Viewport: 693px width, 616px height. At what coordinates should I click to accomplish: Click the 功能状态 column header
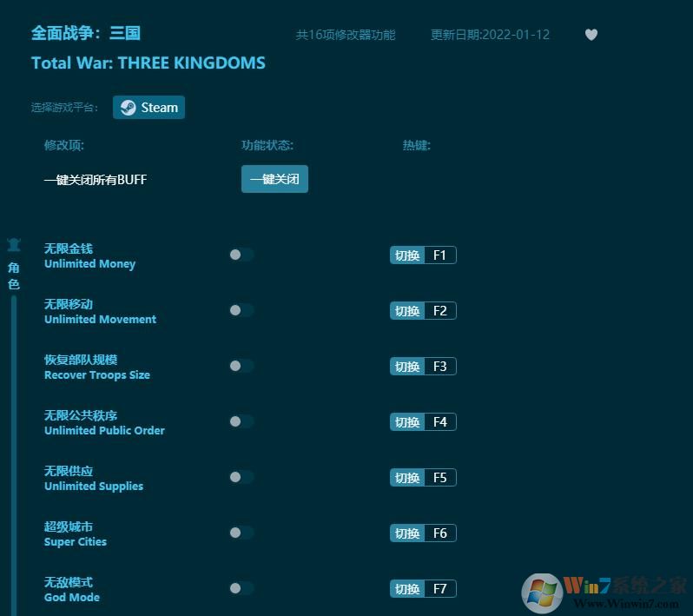coord(267,145)
